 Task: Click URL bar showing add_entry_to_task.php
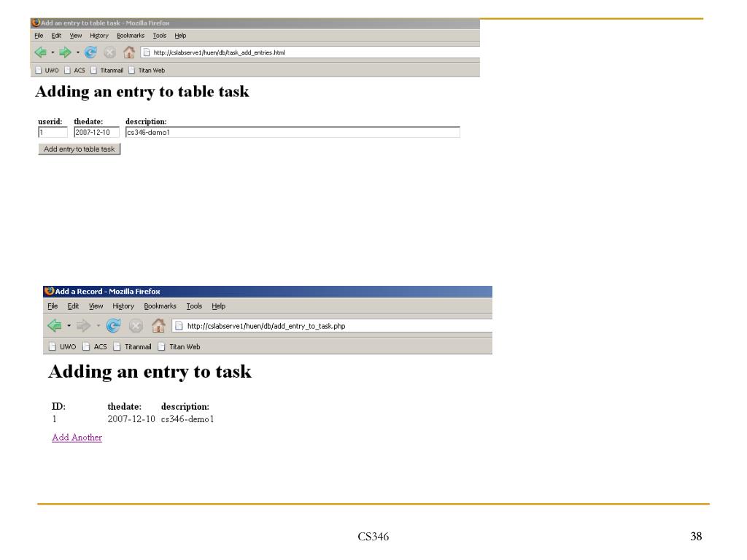click(332, 326)
